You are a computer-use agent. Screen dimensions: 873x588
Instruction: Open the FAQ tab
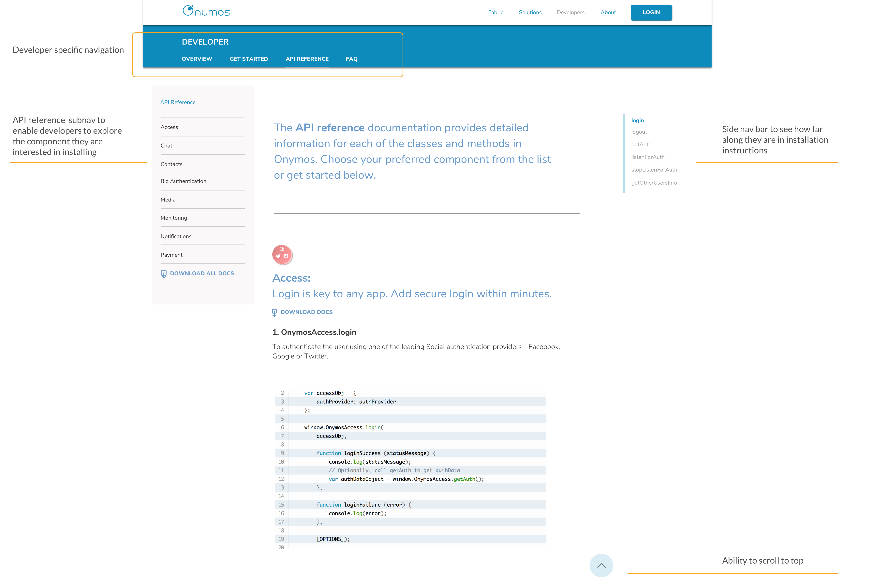point(352,59)
